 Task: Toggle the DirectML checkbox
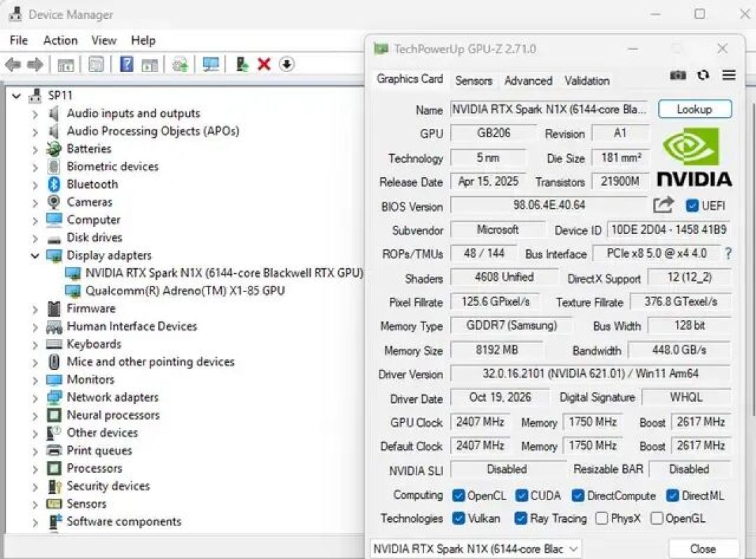[673, 495]
